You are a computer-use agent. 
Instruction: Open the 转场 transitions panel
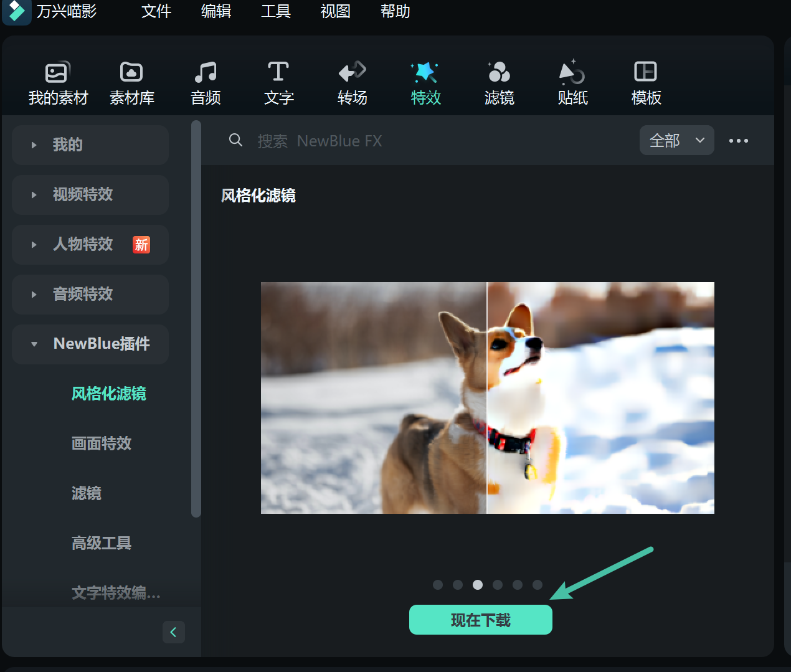point(352,82)
